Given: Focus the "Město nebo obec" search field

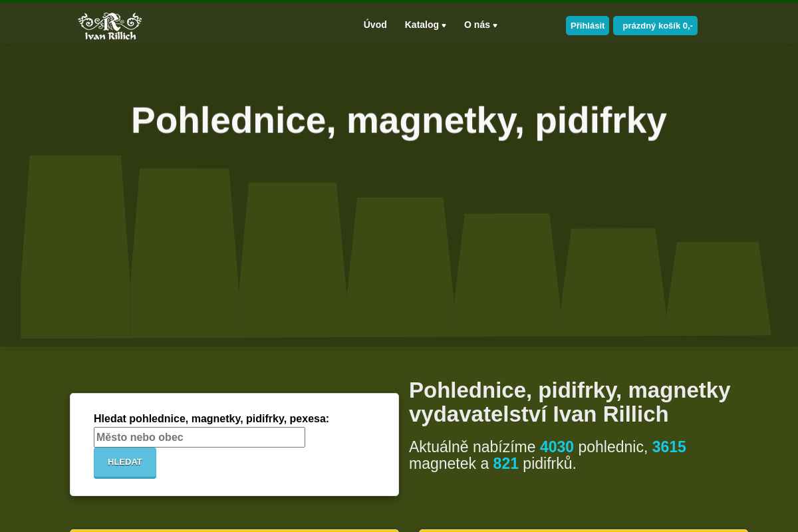Looking at the screenshot, I should [199, 437].
